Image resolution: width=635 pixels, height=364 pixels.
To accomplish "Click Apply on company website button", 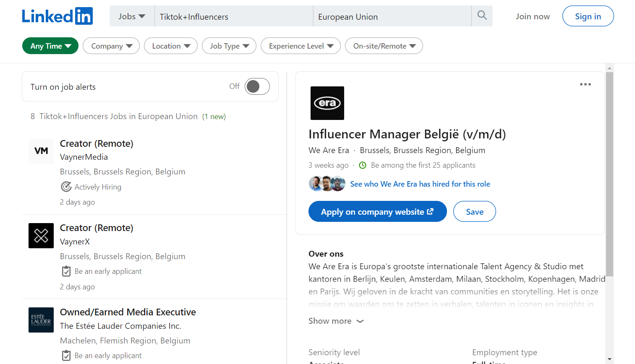I will [x=378, y=211].
